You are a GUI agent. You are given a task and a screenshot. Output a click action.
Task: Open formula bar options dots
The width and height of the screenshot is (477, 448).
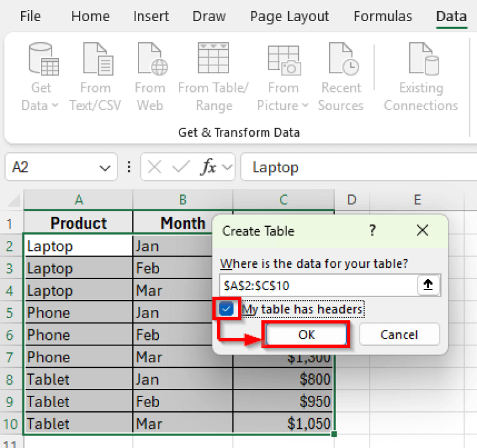coord(129,167)
